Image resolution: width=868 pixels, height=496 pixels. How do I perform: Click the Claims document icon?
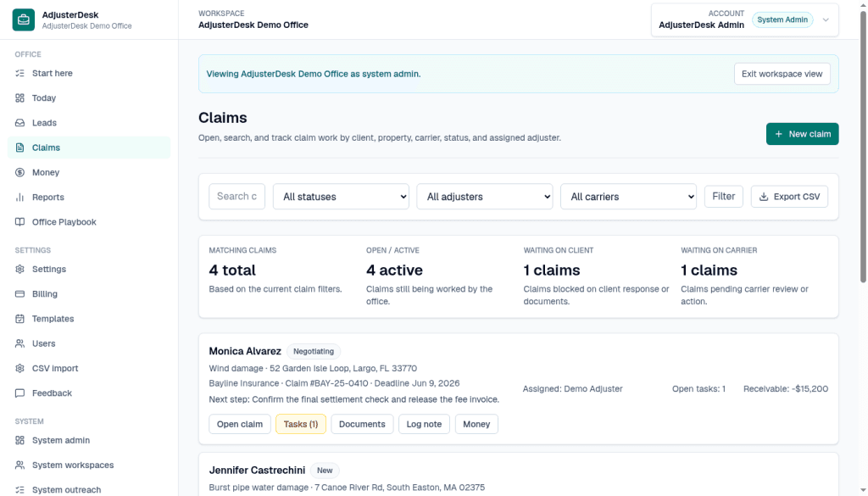point(20,148)
